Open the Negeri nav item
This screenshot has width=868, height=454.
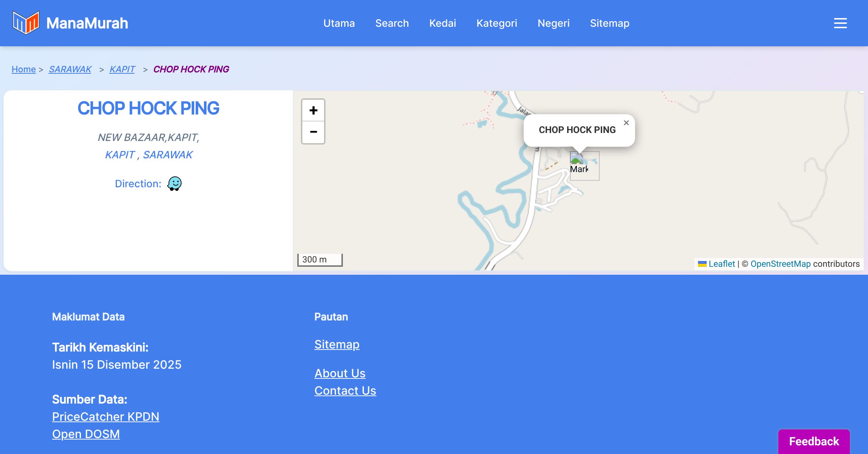coord(553,23)
